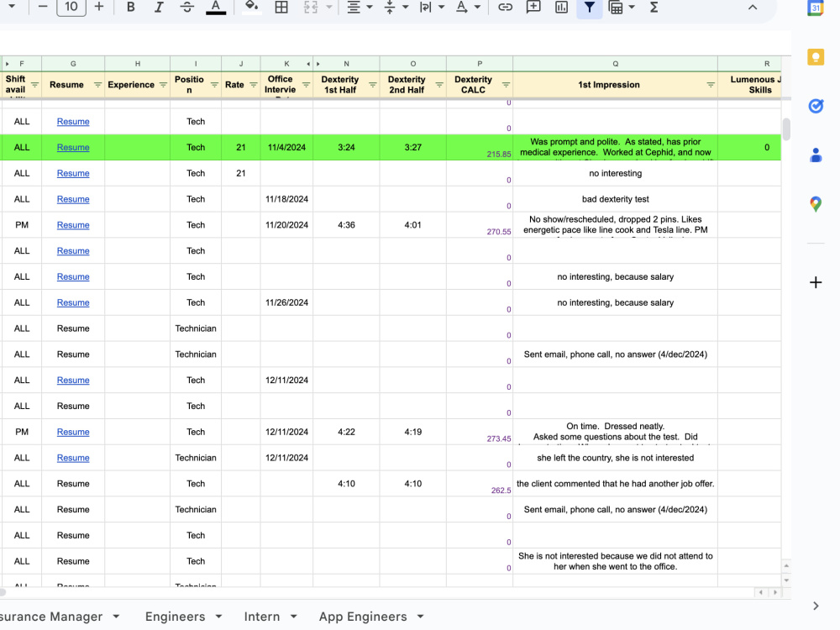Open Rate column filter

pos(254,85)
